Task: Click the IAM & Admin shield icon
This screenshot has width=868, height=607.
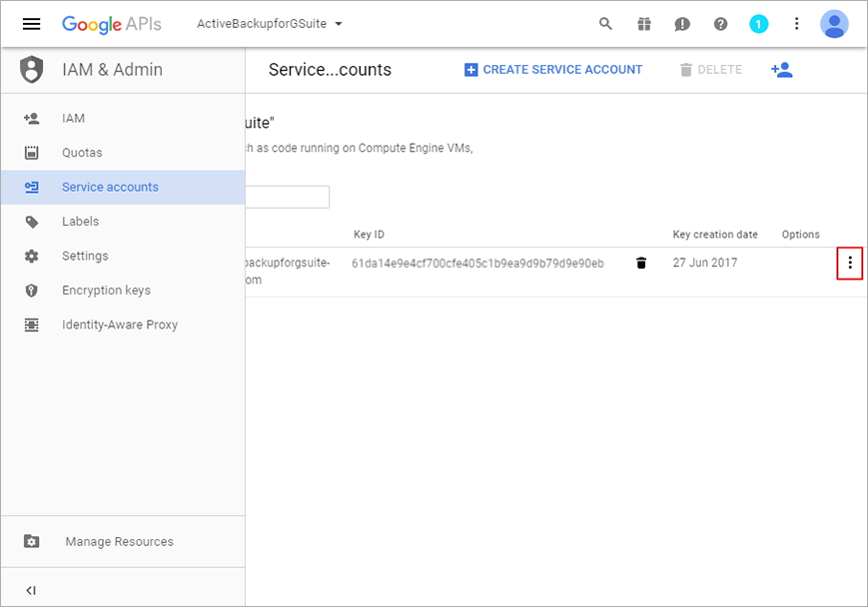Action: point(32,69)
